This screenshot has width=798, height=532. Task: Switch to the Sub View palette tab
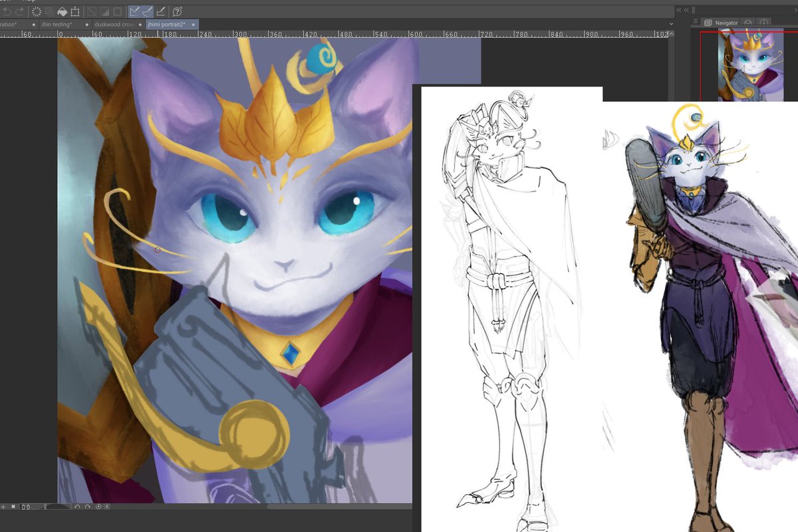coord(749,23)
